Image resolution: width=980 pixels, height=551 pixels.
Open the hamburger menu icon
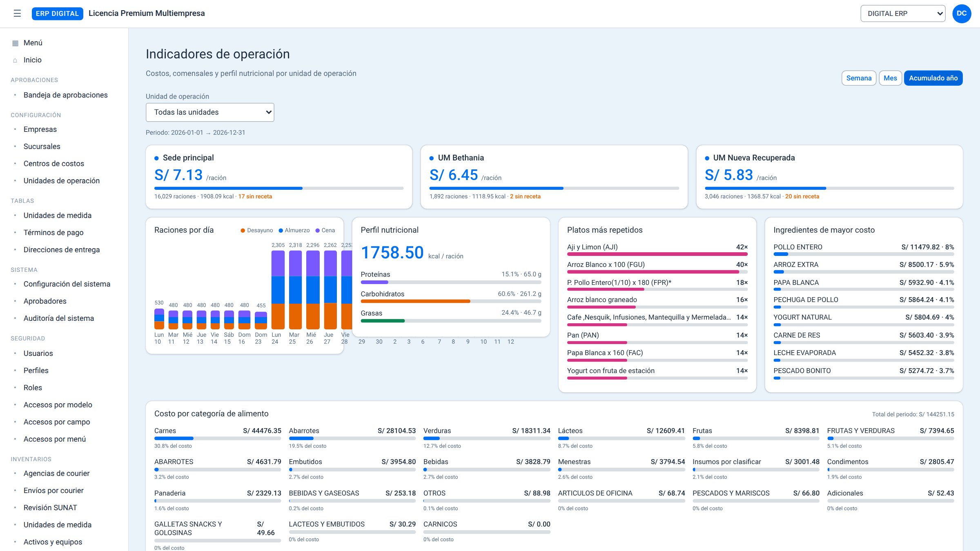click(17, 13)
